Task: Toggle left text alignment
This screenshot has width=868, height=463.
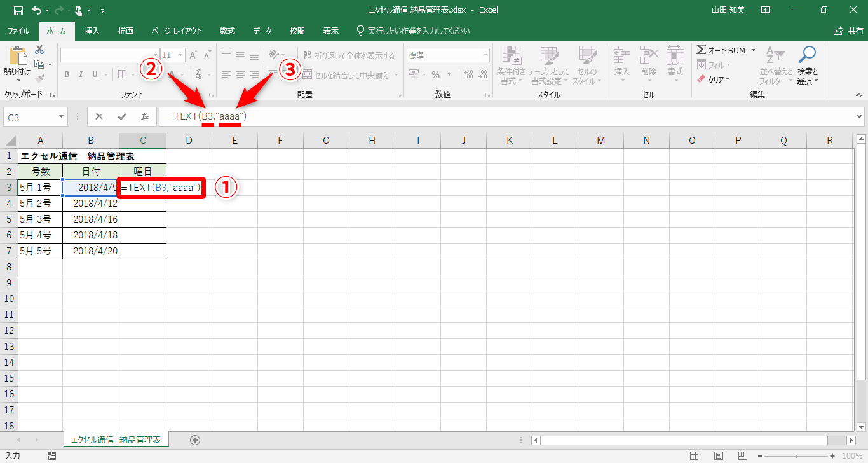Action: tap(226, 74)
